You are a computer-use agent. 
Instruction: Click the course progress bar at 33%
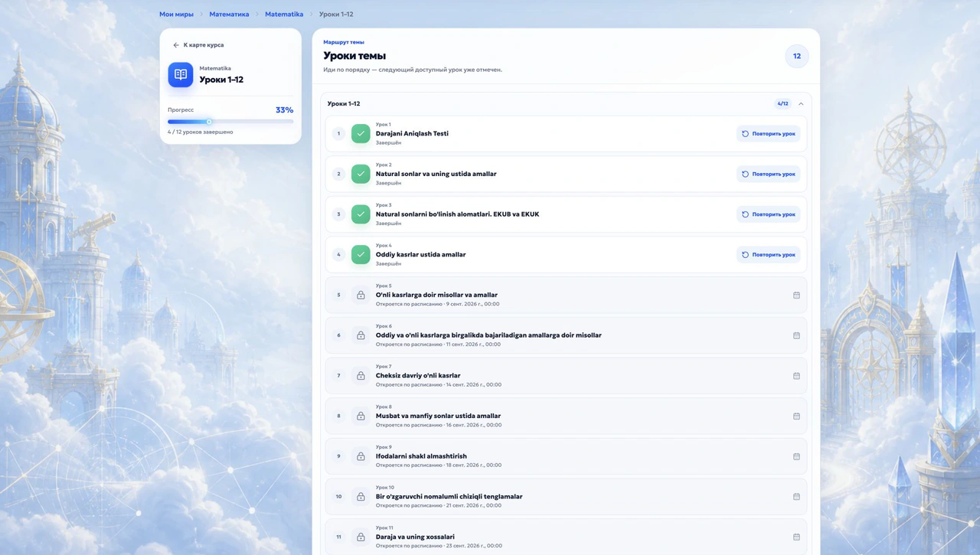(230, 122)
